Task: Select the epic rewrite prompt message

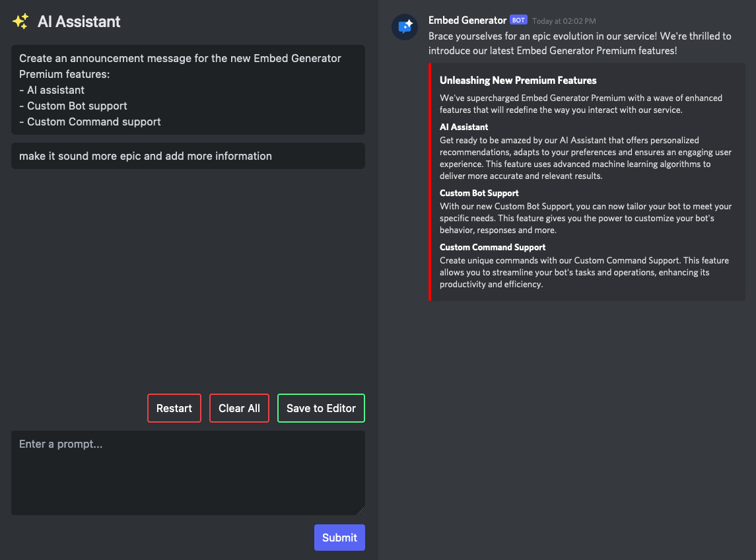Action: 188,156
